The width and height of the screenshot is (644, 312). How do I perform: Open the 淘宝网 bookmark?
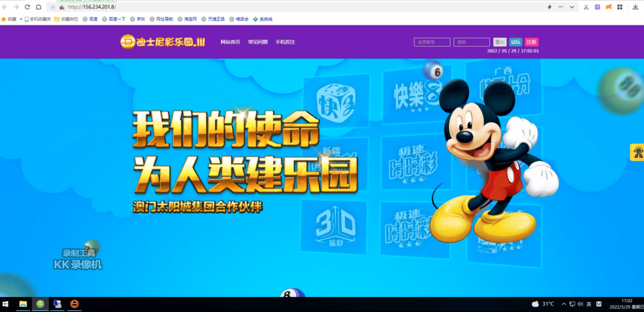(x=187, y=19)
